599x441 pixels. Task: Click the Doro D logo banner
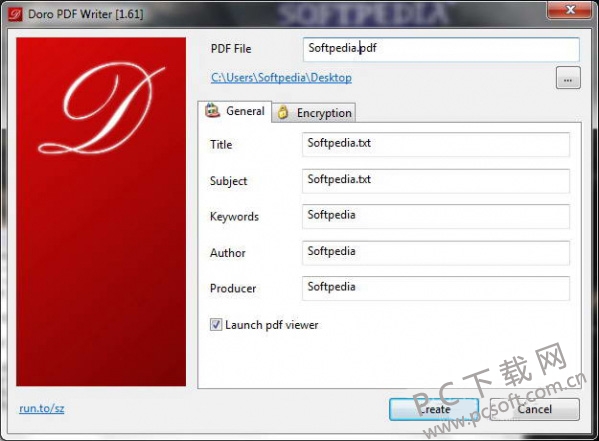(x=101, y=211)
